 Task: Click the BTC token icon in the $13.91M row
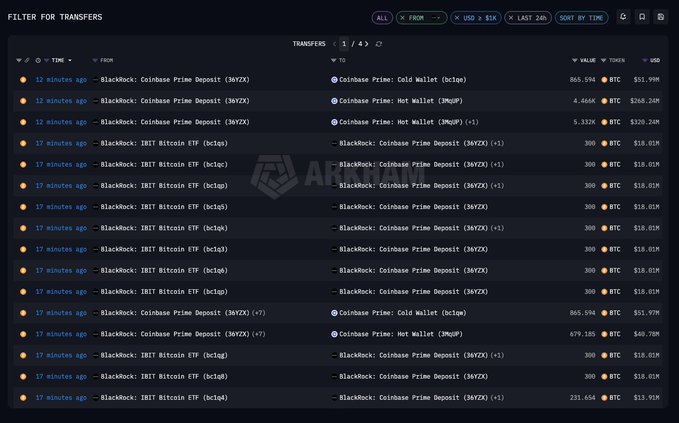(605, 397)
